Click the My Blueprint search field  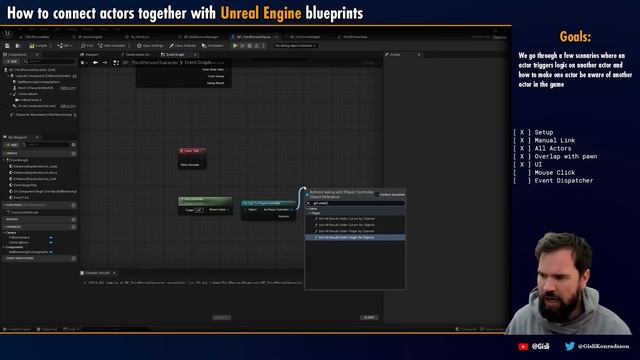point(46,144)
